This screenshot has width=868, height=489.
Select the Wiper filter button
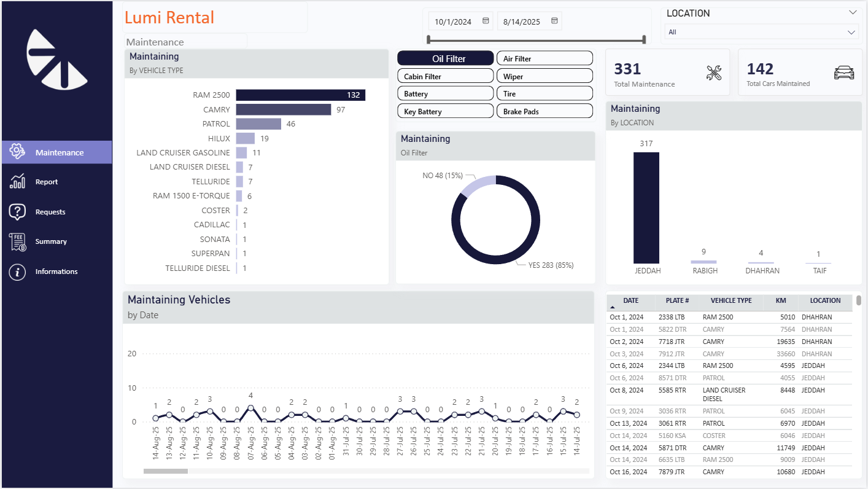(544, 76)
